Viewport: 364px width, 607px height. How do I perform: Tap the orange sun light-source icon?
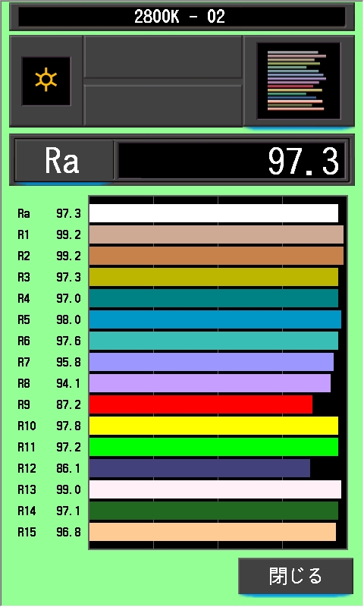coord(46,80)
